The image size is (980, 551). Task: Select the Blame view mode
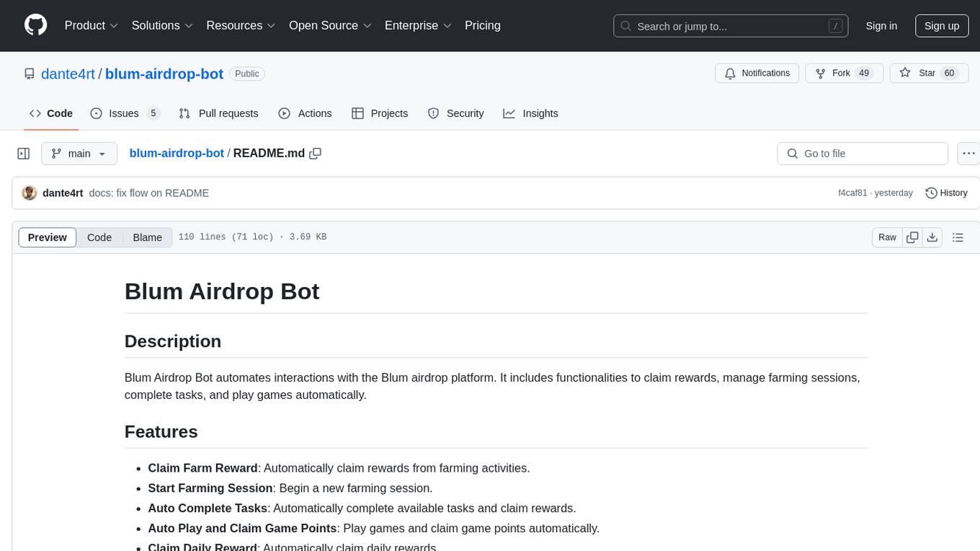(x=147, y=237)
